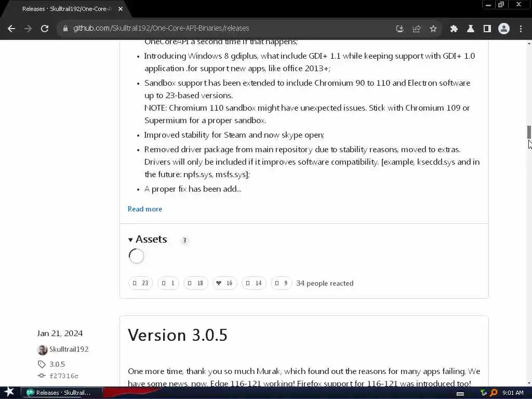Open Chrome Labs flask icon

[x=471, y=29]
